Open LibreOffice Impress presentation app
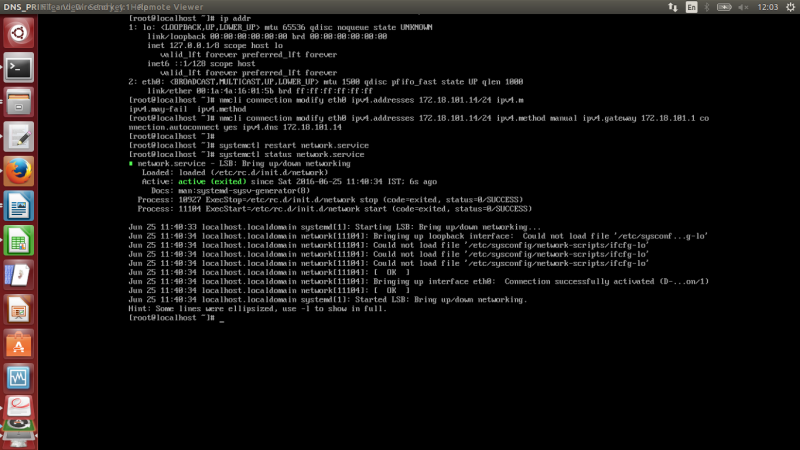 click(x=19, y=309)
